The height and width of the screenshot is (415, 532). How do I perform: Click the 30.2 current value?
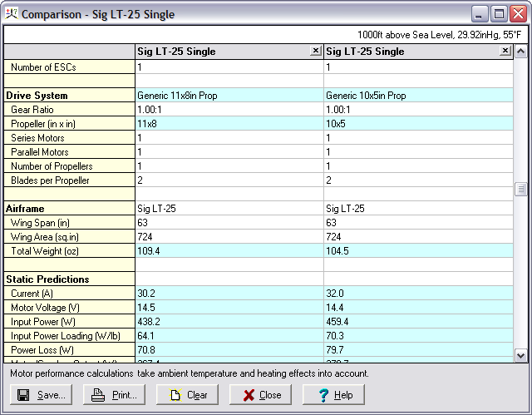146,294
